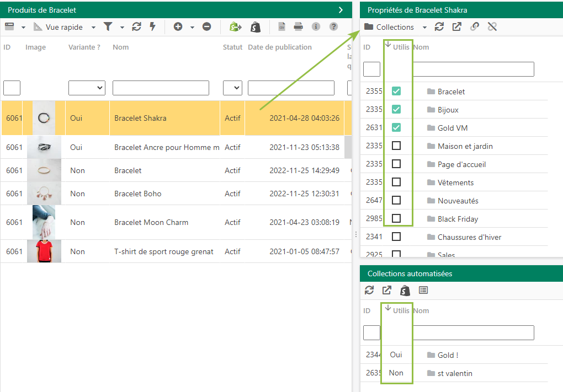Sort by the Variante ? column header
563x392 pixels.
click(x=84, y=47)
